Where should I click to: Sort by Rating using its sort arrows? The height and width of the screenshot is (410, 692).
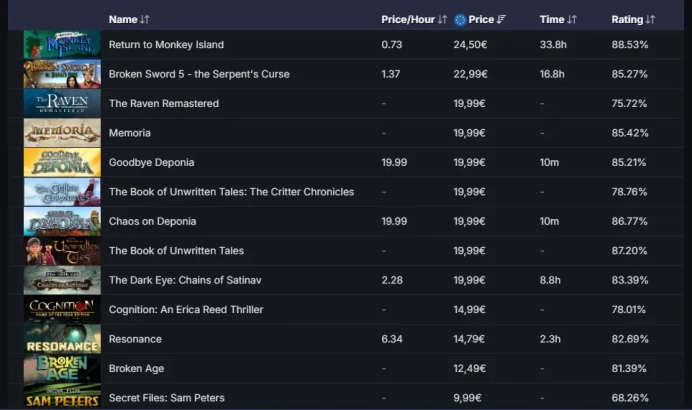[651, 19]
